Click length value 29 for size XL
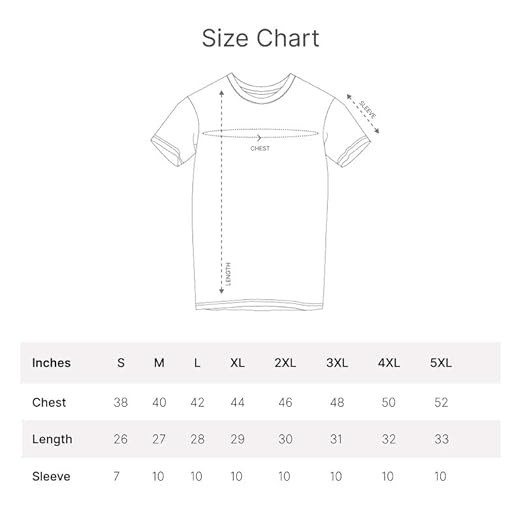 pyautogui.click(x=237, y=439)
